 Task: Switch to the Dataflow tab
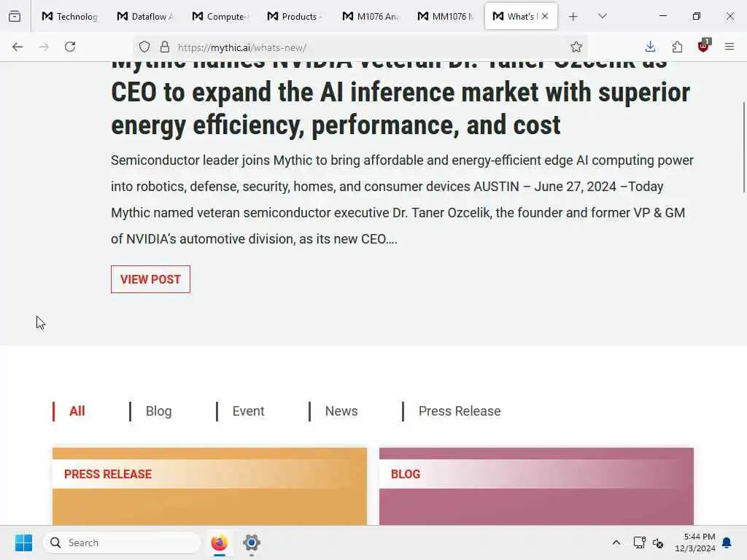click(x=146, y=16)
